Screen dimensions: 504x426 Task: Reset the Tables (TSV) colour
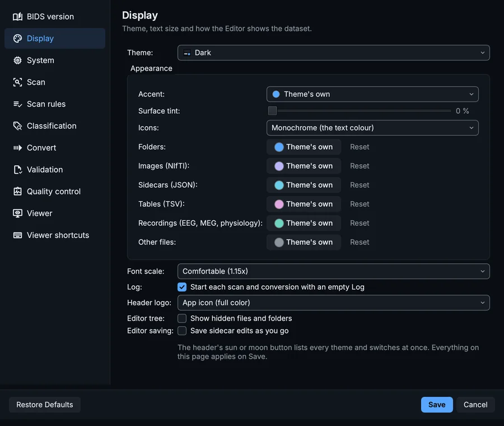pos(360,204)
